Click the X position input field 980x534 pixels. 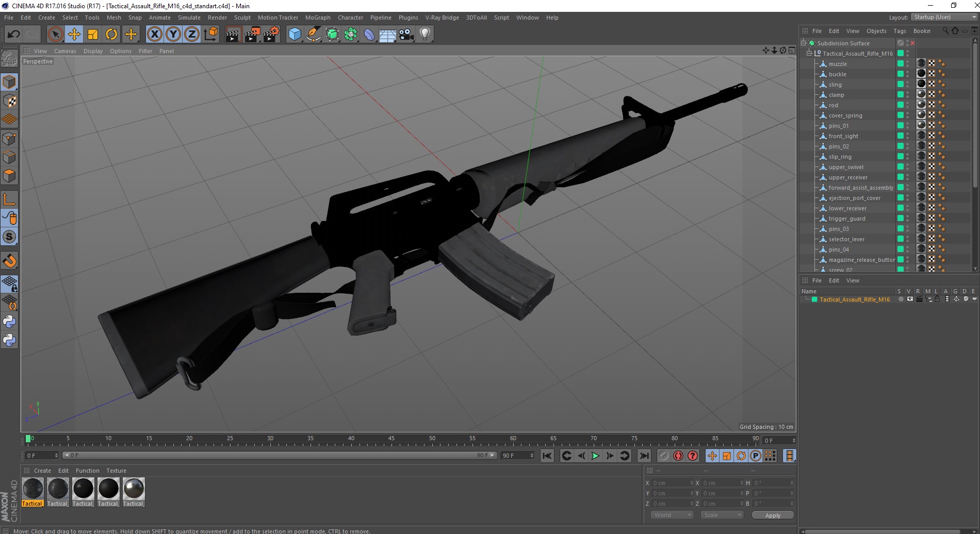pos(673,483)
